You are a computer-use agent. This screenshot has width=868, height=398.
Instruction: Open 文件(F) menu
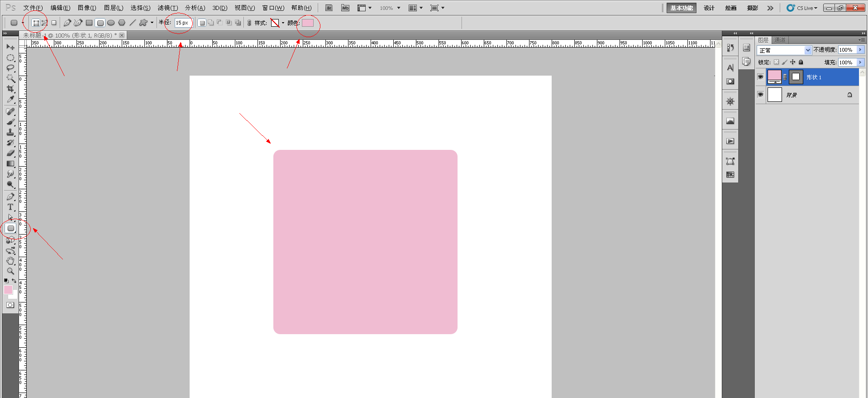(x=33, y=8)
